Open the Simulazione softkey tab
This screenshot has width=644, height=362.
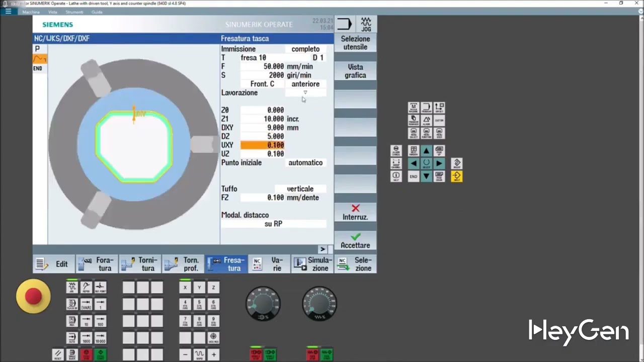312,264
